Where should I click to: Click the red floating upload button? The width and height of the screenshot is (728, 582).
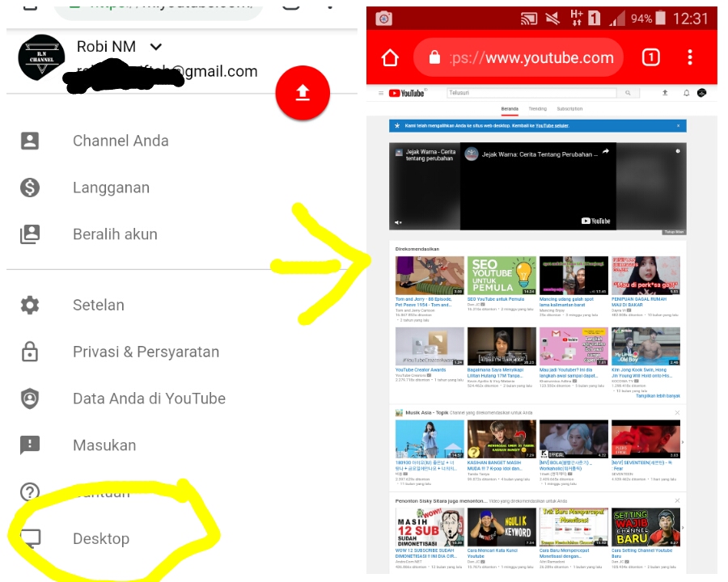click(x=303, y=93)
